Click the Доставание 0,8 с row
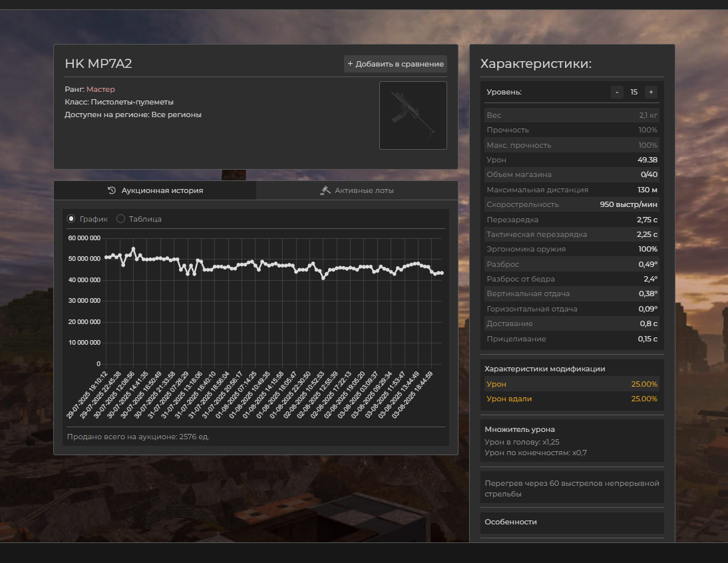 pos(572,323)
